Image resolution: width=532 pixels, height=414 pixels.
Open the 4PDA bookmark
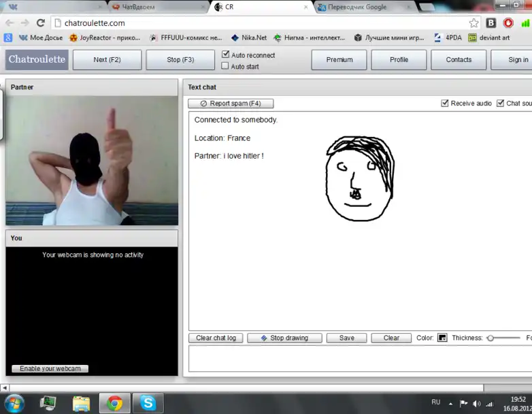[448, 38]
